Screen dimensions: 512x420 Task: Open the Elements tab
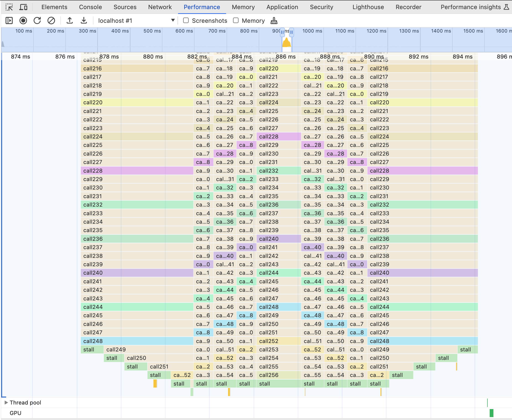click(54, 7)
